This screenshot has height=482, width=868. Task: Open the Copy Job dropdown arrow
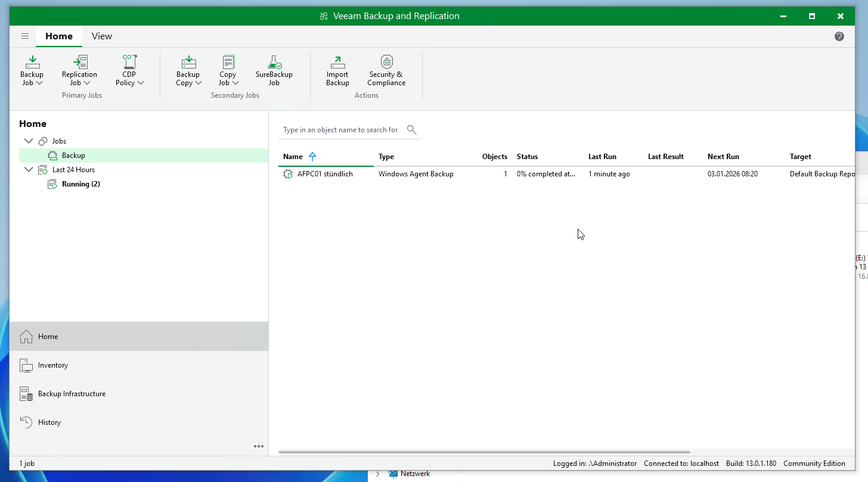point(235,83)
